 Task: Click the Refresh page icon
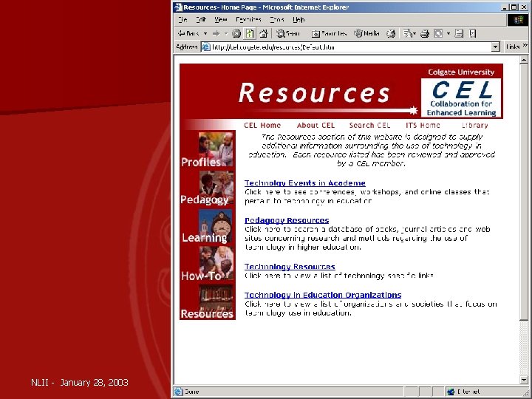coord(250,33)
